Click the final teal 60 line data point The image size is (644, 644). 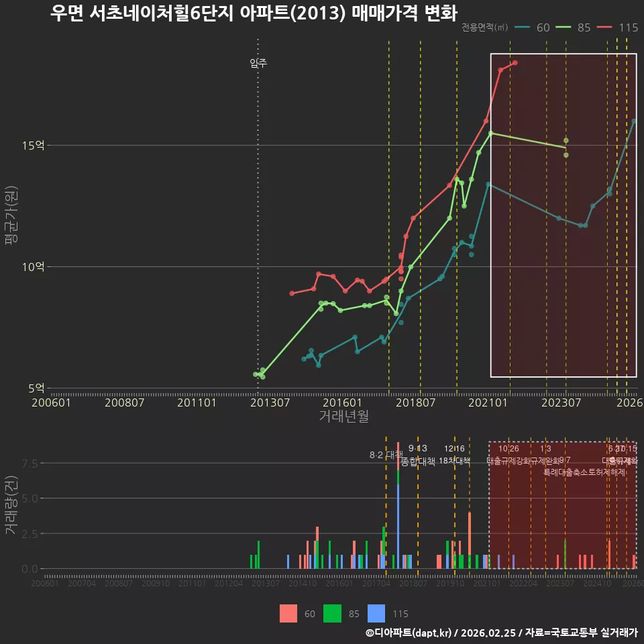(x=634, y=121)
